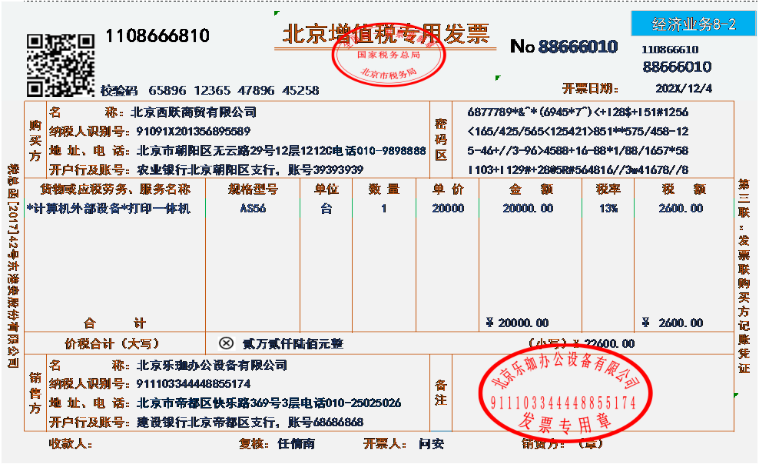The height and width of the screenshot is (464, 759).
Task: Click tax amount 2600.00 in the item row
Action: click(681, 209)
